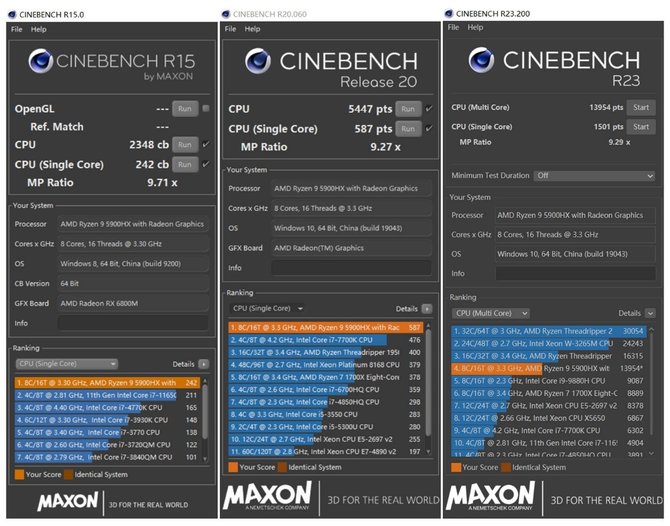Image resolution: width=670 pixels, height=526 pixels.
Task: Click the Info field in R23
Action: pos(576,273)
